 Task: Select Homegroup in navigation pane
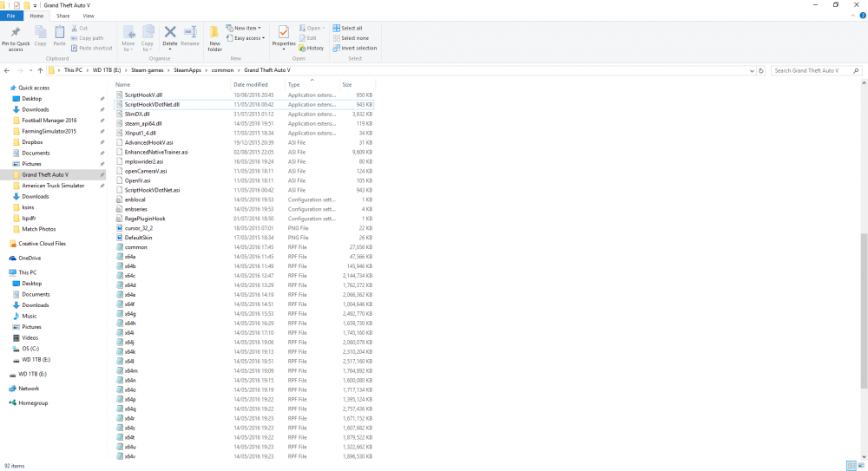pyautogui.click(x=33, y=403)
